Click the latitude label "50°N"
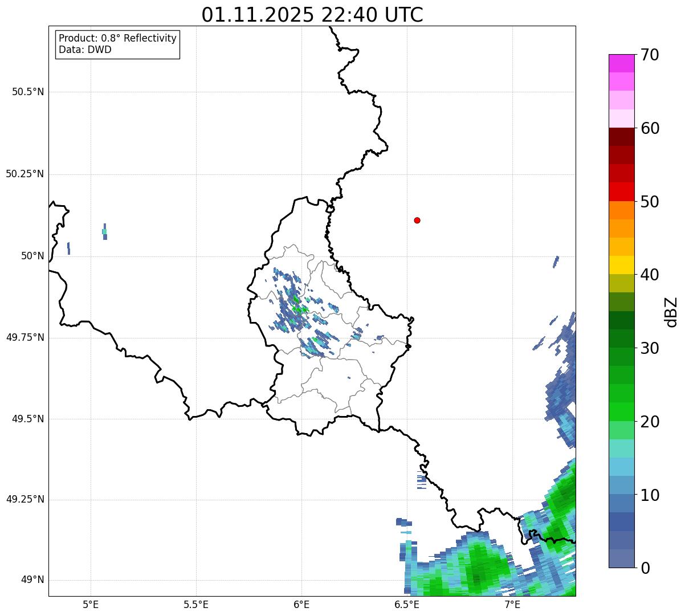This screenshot has width=685, height=616. coord(32,256)
